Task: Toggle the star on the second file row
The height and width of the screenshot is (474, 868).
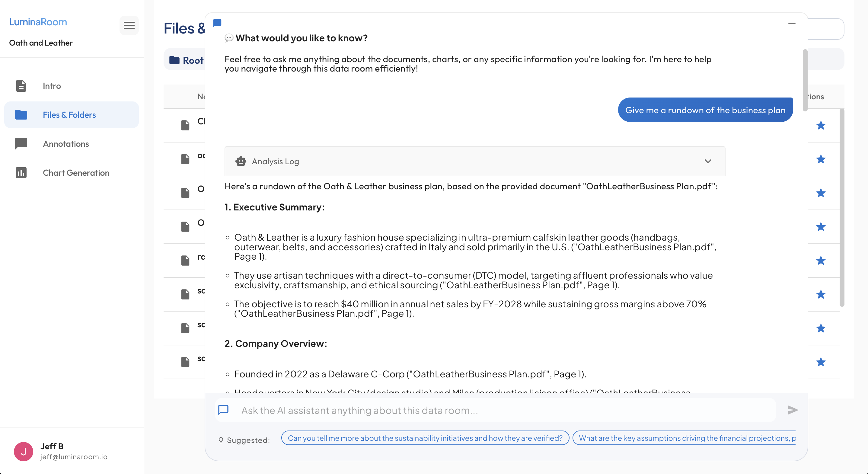Action: tap(821, 159)
